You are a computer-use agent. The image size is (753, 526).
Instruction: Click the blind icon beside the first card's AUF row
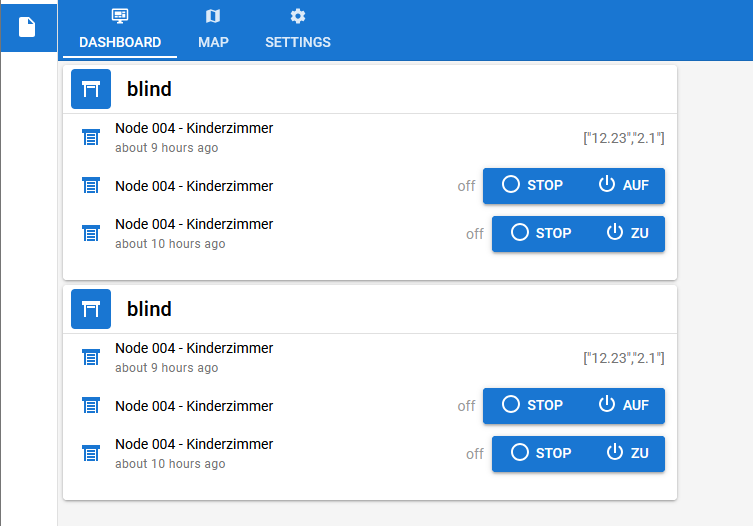pyautogui.click(x=91, y=186)
